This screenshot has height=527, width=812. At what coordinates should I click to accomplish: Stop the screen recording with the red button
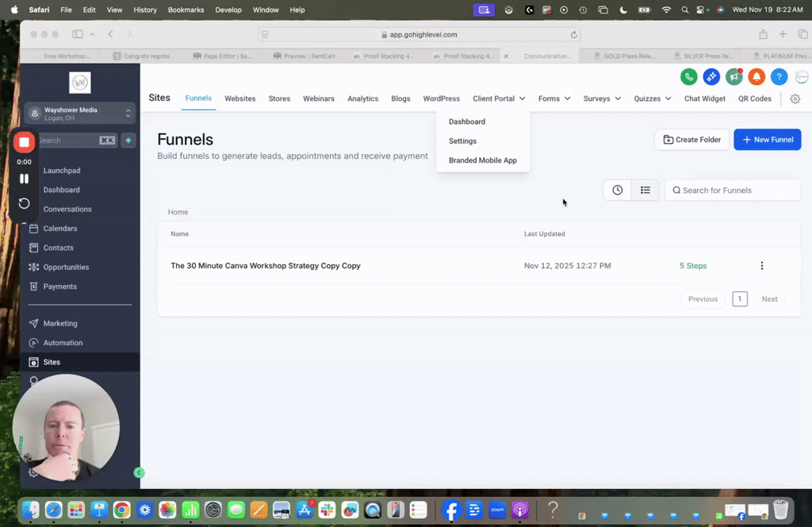(24, 141)
